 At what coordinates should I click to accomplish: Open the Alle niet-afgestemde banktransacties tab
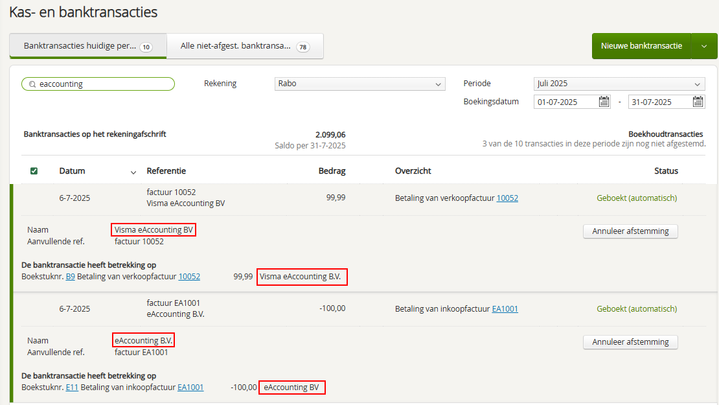click(238, 46)
